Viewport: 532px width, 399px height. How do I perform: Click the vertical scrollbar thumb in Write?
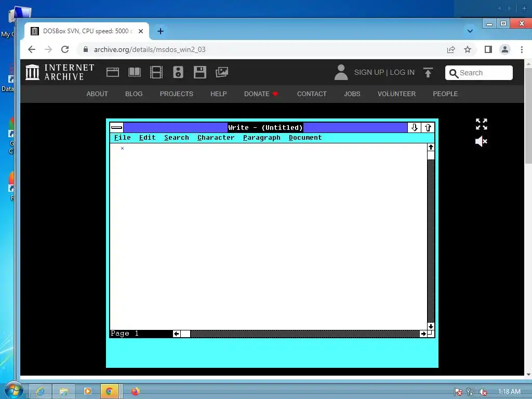[x=431, y=155]
